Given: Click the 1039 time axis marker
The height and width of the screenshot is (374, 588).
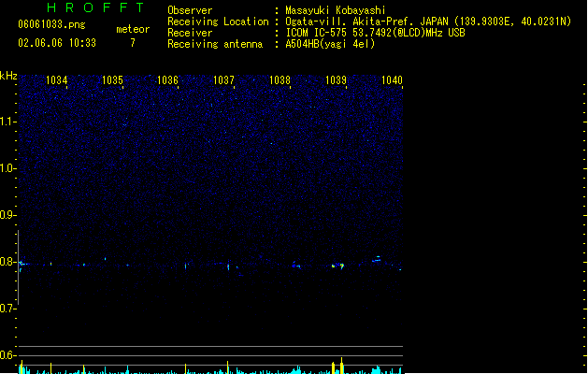Looking at the screenshot, I should click(x=336, y=80).
